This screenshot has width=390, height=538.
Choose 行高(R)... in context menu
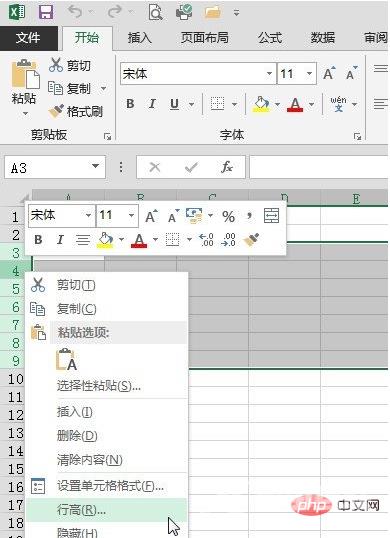(x=107, y=510)
